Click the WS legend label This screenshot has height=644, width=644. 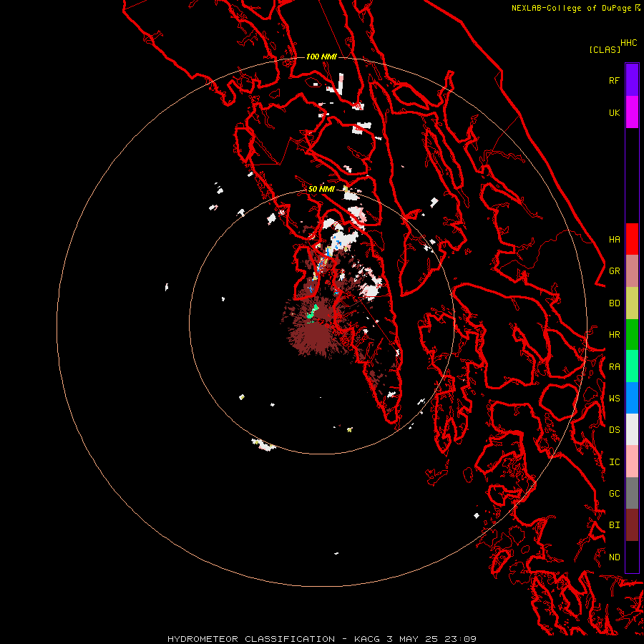(614, 398)
